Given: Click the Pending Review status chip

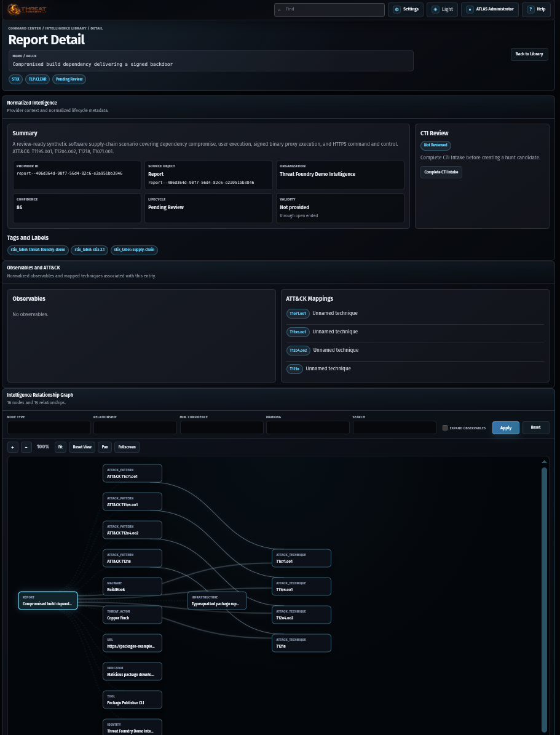Looking at the screenshot, I should point(69,79).
